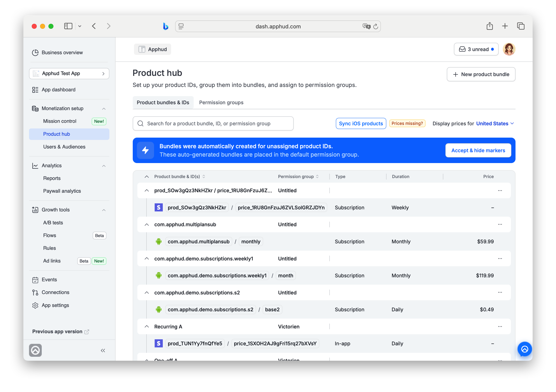Toggle the Safari sidebar button
Viewport: 556px width, 392px height.
tap(68, 26)
